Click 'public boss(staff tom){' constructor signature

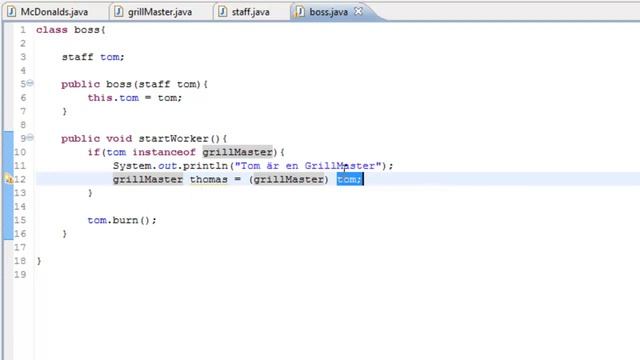[x=135, y=84]
